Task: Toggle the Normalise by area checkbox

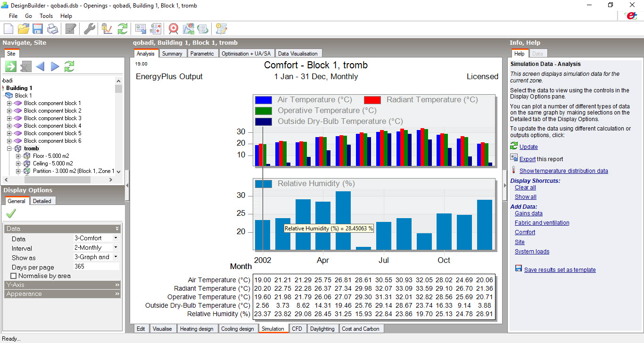Action: [x=13, y=276]
